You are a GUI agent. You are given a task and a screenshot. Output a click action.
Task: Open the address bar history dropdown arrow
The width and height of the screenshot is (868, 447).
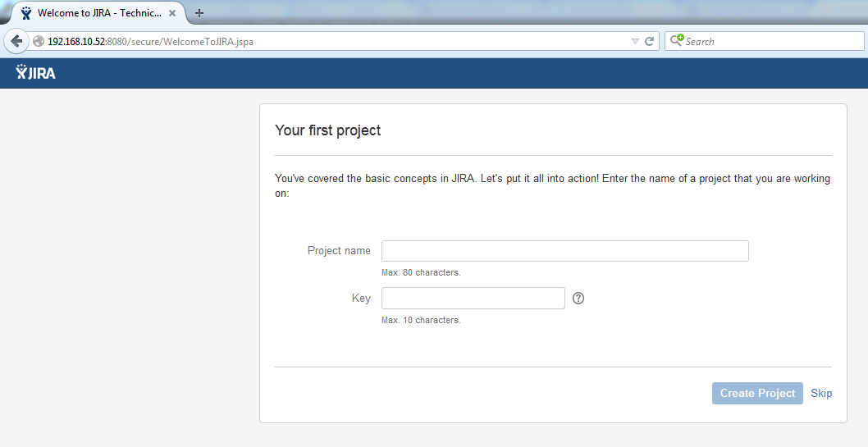click(635, 42)
